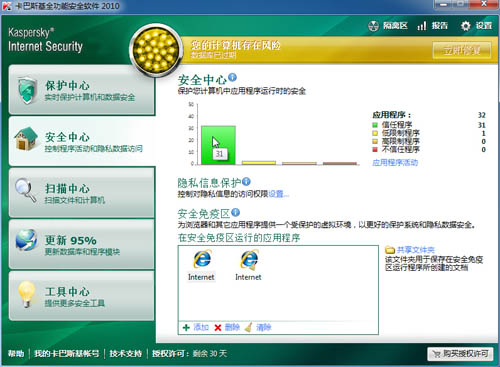Click the info icon beside 安全中心 heading
The height and width of the screenshot is (367, 500).
pos(232,77)
